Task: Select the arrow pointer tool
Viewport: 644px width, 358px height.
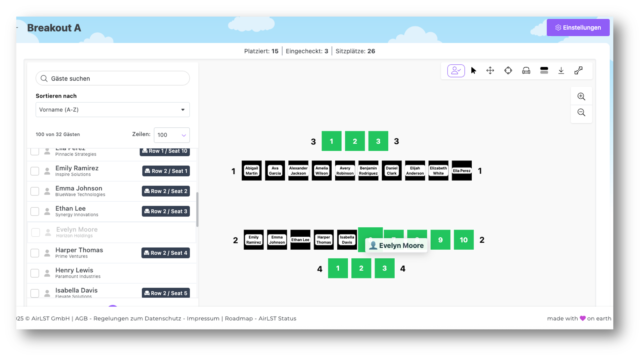Action: tap(473, 71)
